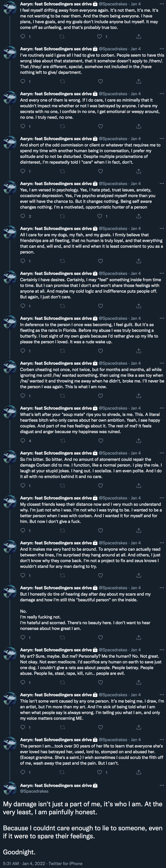Open the author name on the butterfly tweet

coord(56,318)
